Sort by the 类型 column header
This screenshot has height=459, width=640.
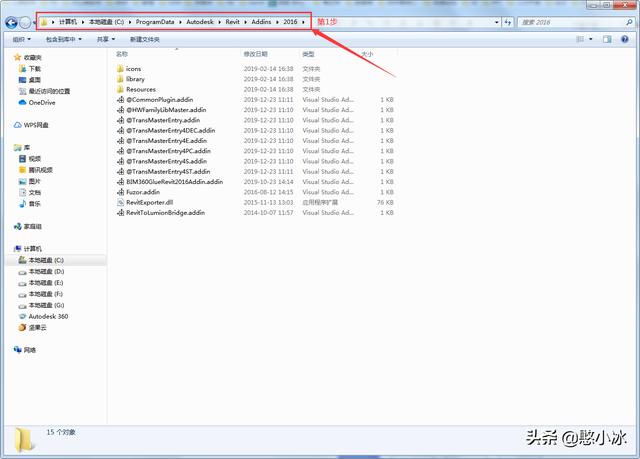pyautogui.click(x=308, y=54)
